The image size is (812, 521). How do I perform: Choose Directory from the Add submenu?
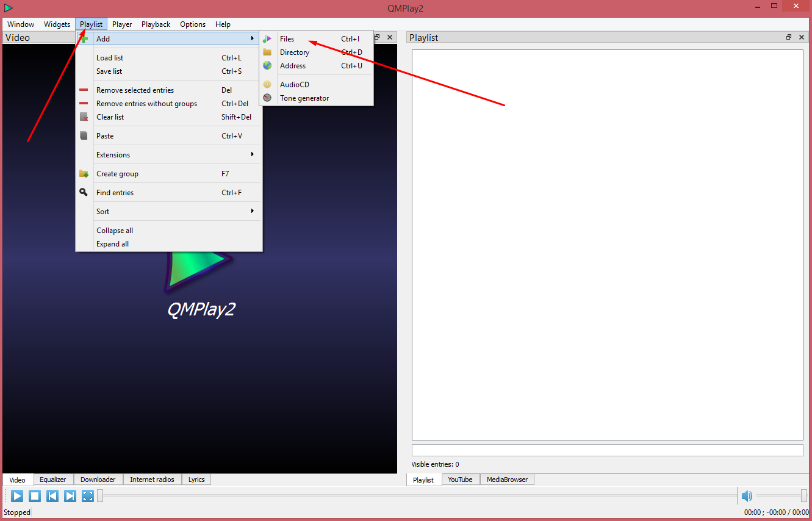point(316,52)
